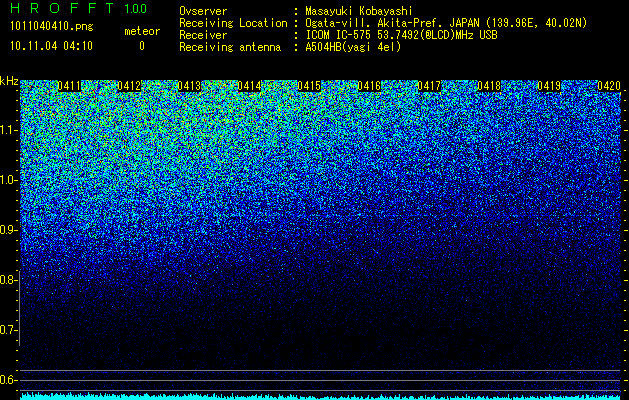629x400 pixels.
Task: Click the 0414 time marker
Action: pyautogui.click(x=249, y=86)
